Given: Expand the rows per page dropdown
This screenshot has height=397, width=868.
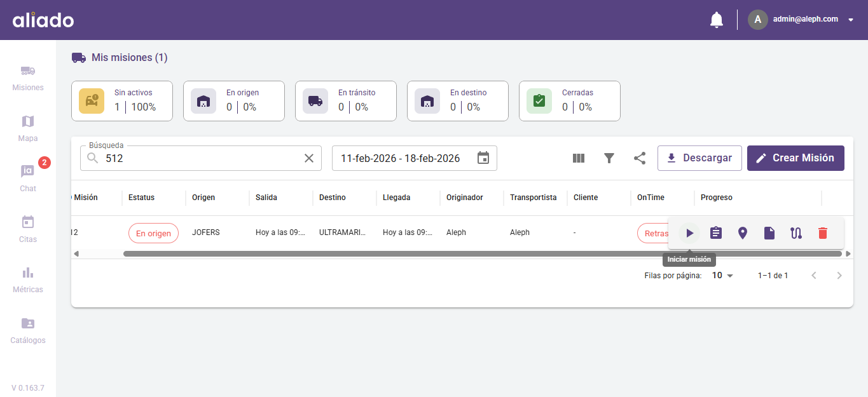Looking at the screenshot, I should (722, 276).
